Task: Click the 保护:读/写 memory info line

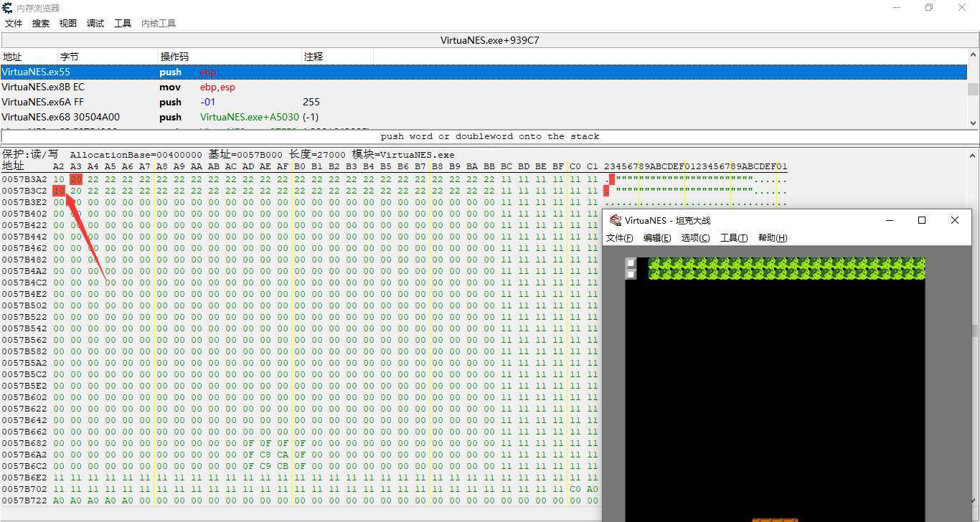Action: point(228,155)
